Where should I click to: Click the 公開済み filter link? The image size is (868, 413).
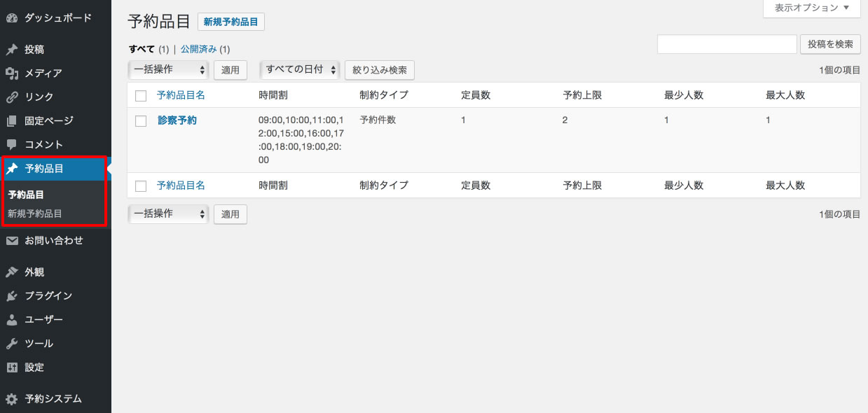199,49
